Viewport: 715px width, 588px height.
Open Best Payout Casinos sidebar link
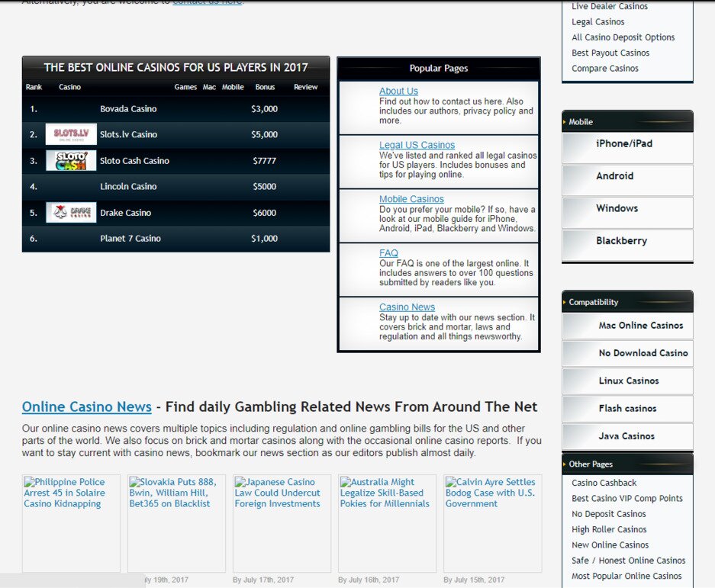610,53
